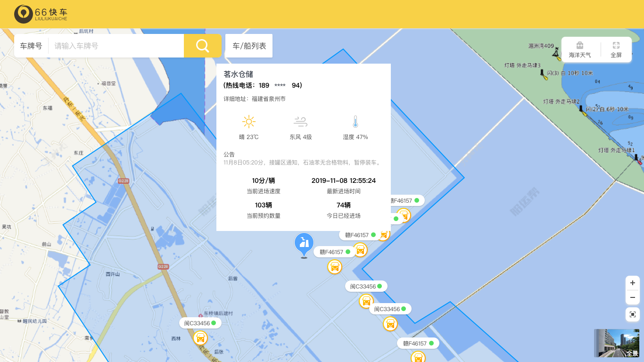Click the bus icon beneath 闽C33456 near 西林

click(x=200, y=337)
